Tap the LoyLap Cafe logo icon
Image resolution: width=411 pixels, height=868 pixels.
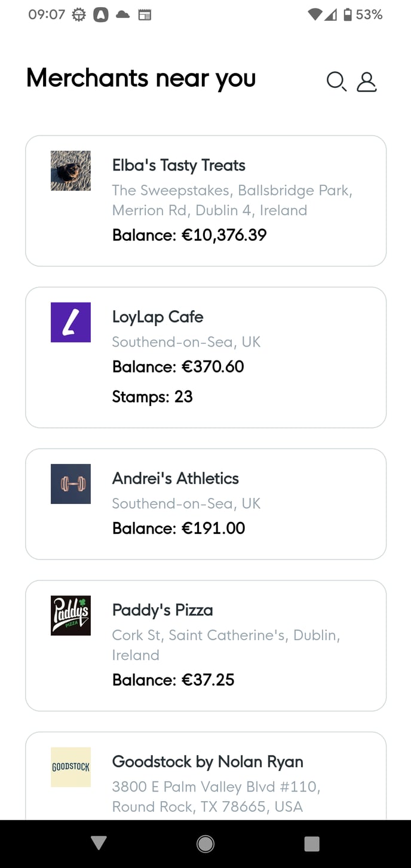70,322
